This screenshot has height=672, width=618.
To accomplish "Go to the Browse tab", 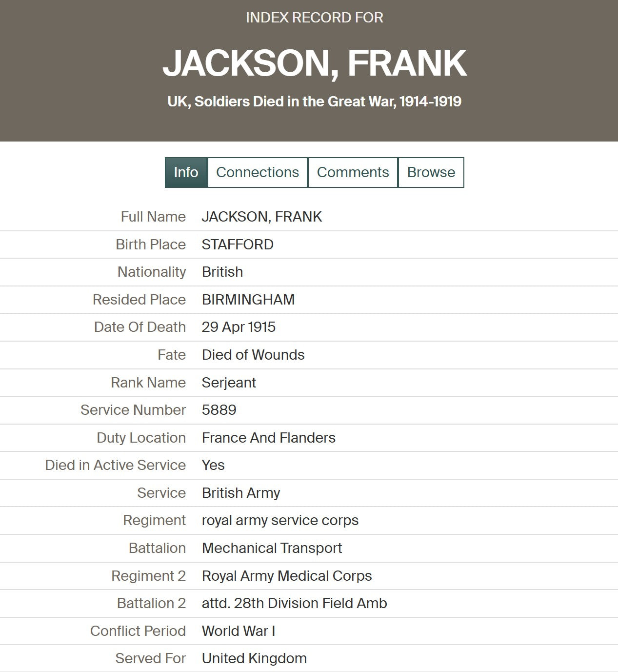I will [431, 172].
